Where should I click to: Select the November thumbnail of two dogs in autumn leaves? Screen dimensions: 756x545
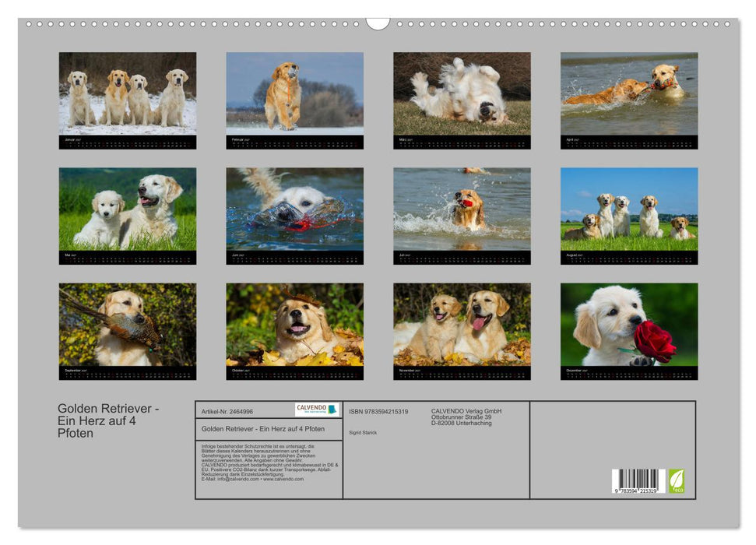click(x=462, y=332)
